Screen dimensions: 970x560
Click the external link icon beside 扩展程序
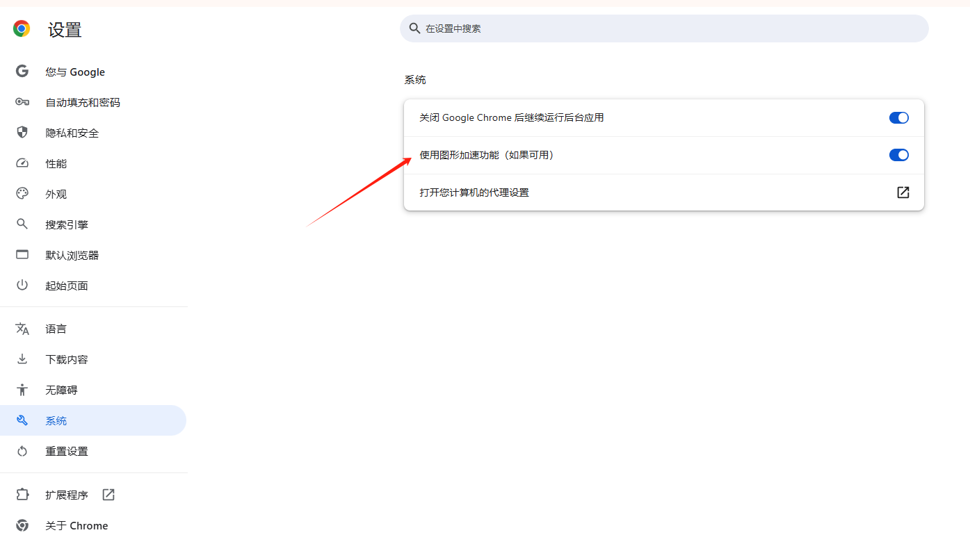(108, 495)
